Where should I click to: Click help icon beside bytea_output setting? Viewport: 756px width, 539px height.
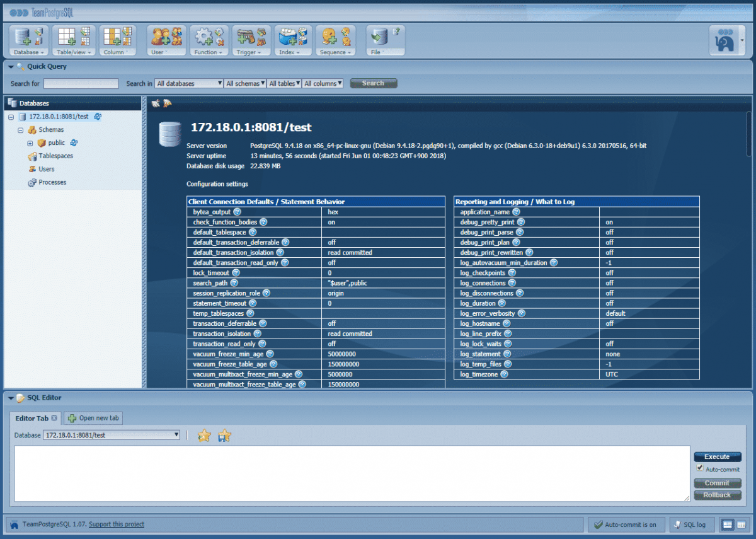point(237,212)
